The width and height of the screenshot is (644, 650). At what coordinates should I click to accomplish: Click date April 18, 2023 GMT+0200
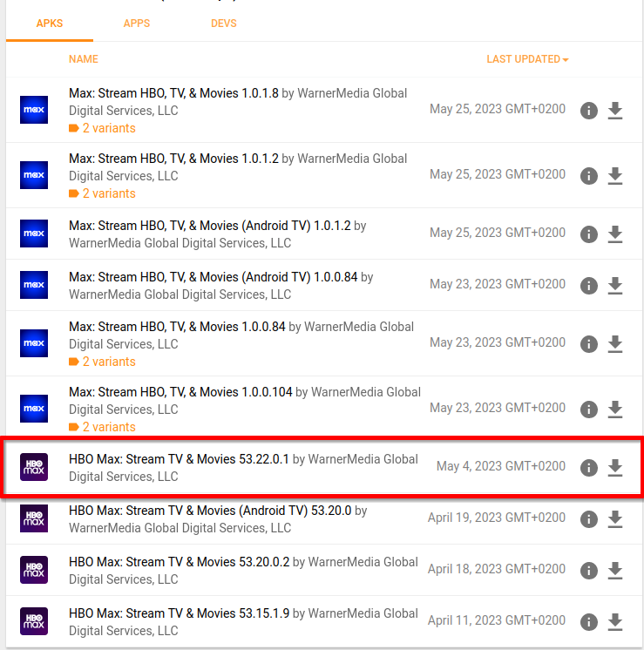point(497,569)
